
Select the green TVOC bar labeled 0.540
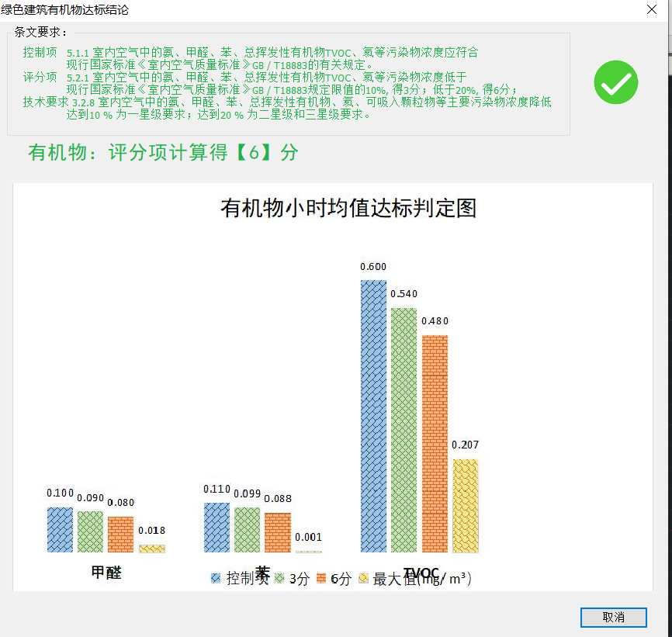pyautogui.click(x=404, y=430)
